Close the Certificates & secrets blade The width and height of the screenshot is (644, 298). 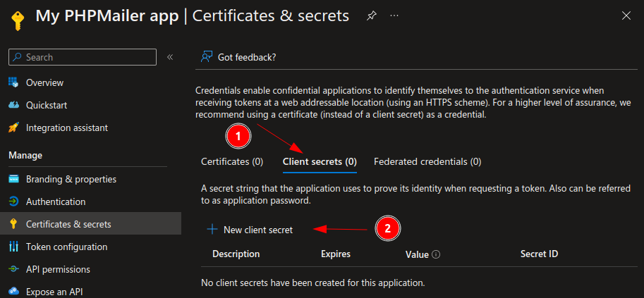[x=626, y=15]
